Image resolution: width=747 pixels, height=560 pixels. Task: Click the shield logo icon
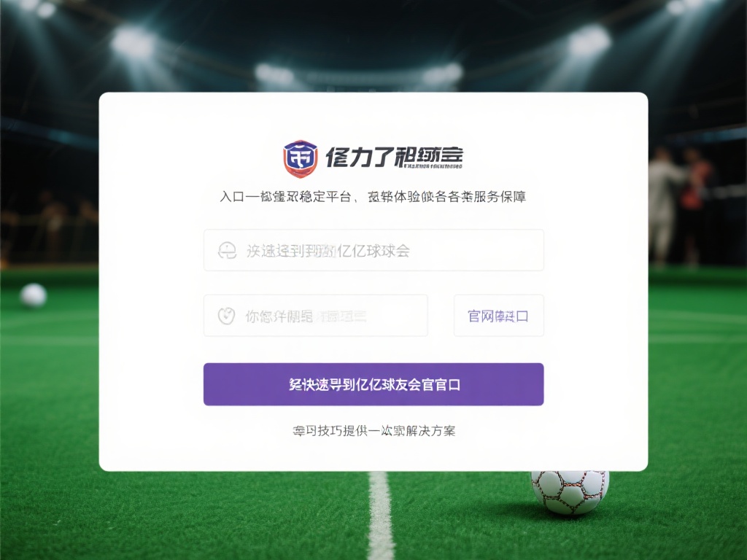pos(300,158)
